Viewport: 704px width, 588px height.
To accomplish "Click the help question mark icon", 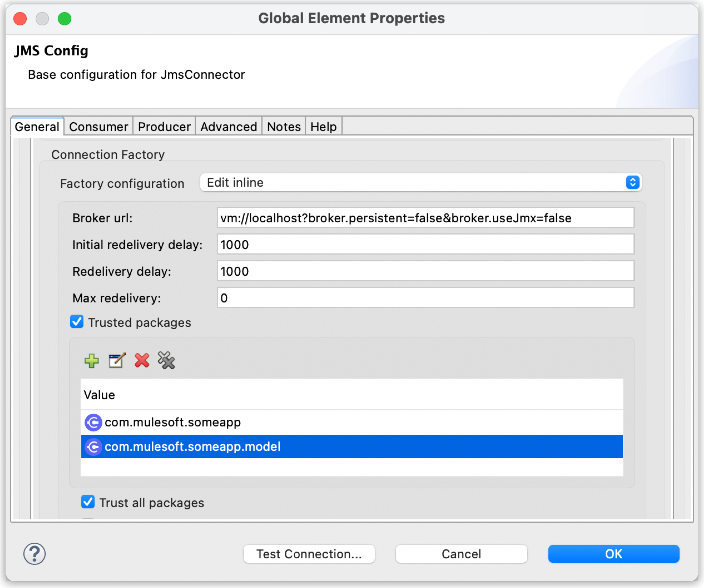I will [x=34, y=554].
